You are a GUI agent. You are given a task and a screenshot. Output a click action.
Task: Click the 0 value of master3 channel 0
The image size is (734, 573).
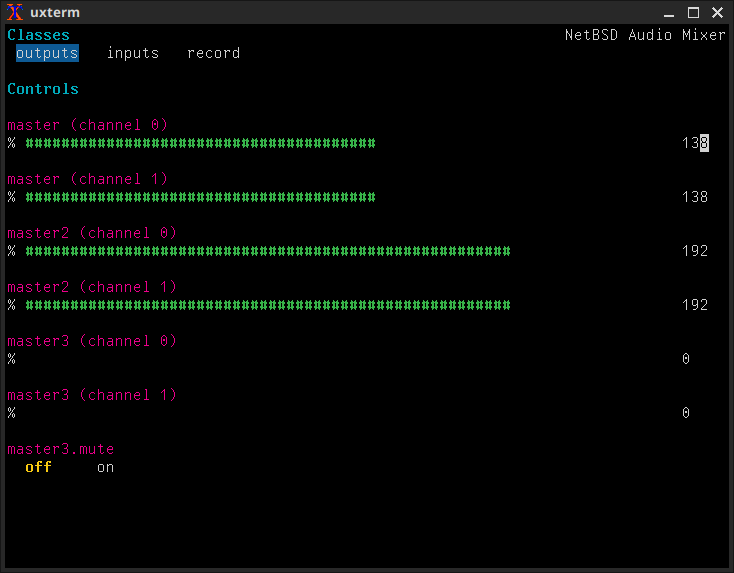(686, 359)
